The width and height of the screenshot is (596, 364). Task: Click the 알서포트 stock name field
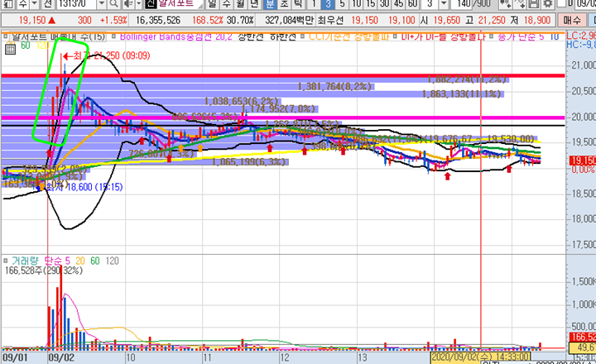pos(180,4)
